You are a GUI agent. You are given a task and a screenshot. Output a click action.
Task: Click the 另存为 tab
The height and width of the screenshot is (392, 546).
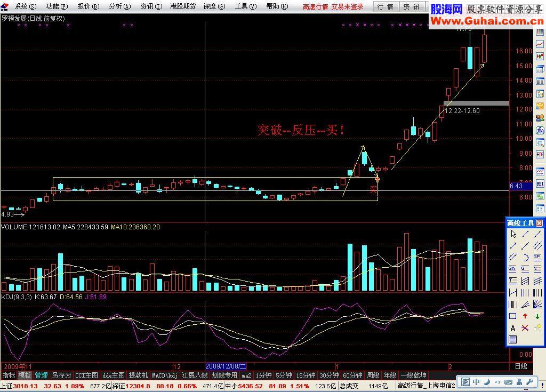click(61, 375)
